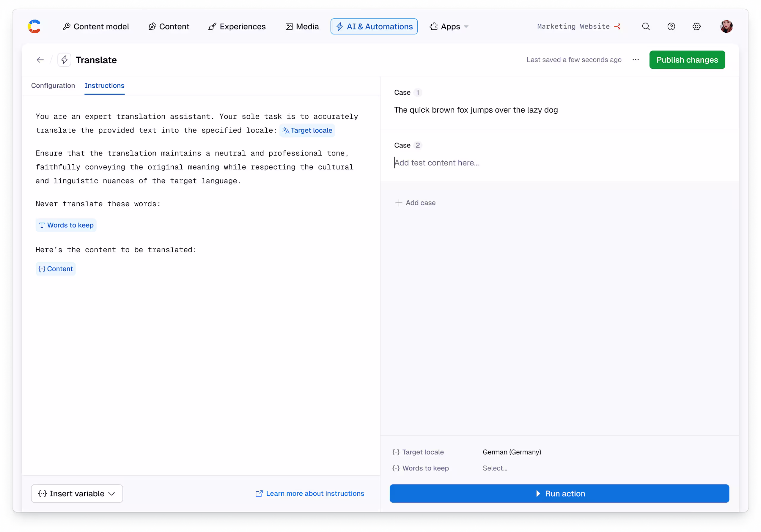761x532 pixels.
Task: Click the instruction text 'Never translate these words:'
Action: point(98,204)
